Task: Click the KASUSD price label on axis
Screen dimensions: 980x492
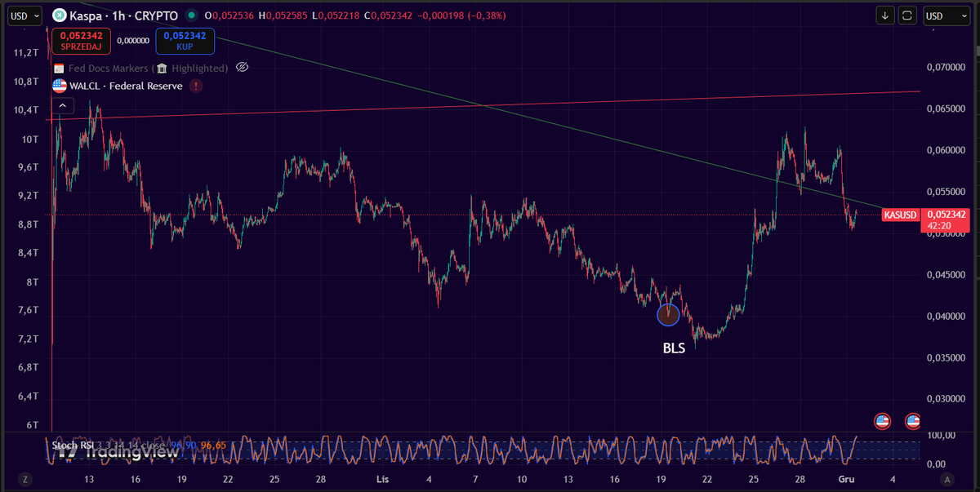Action: tap(901, 215)
